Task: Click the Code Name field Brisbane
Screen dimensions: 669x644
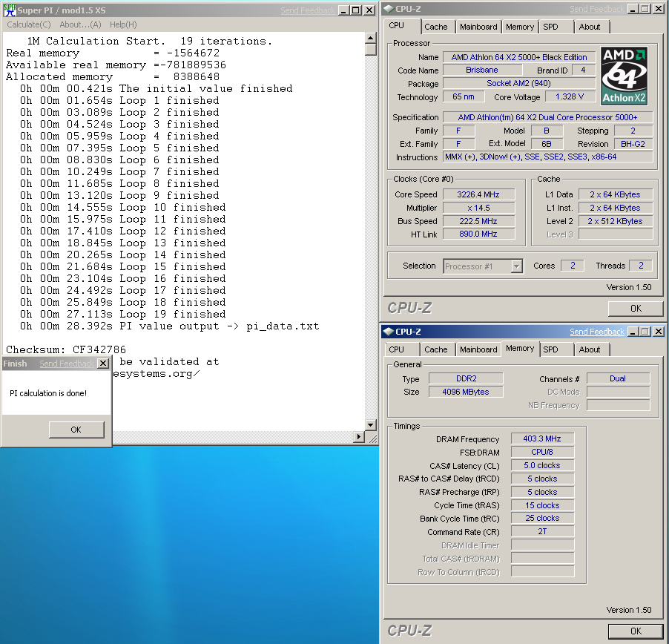Action: pos(481,70)
